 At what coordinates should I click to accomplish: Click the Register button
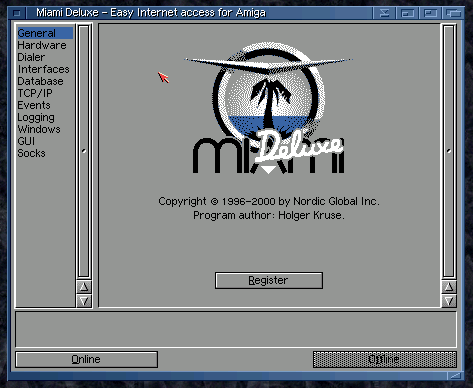coord(269,280)
